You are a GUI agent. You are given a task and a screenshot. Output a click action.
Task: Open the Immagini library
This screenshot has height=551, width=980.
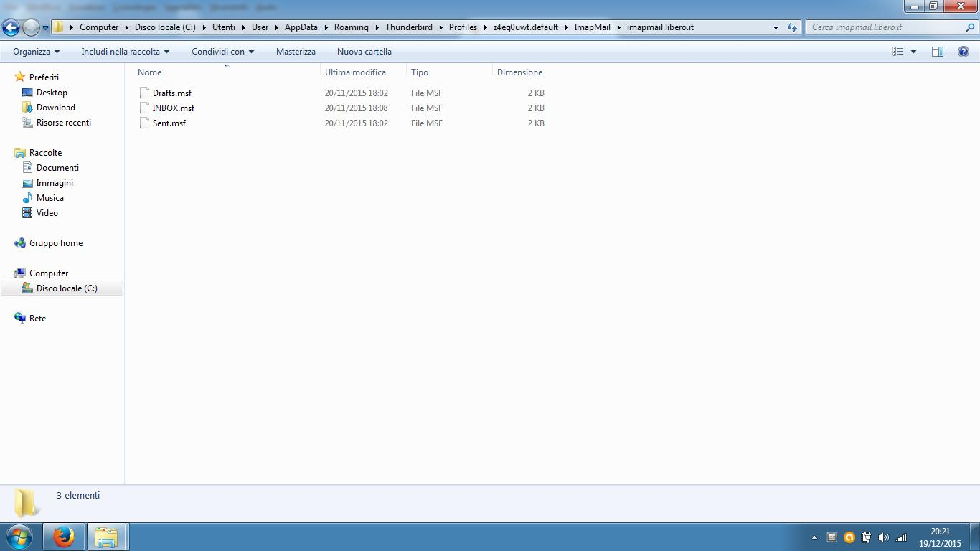55,183
